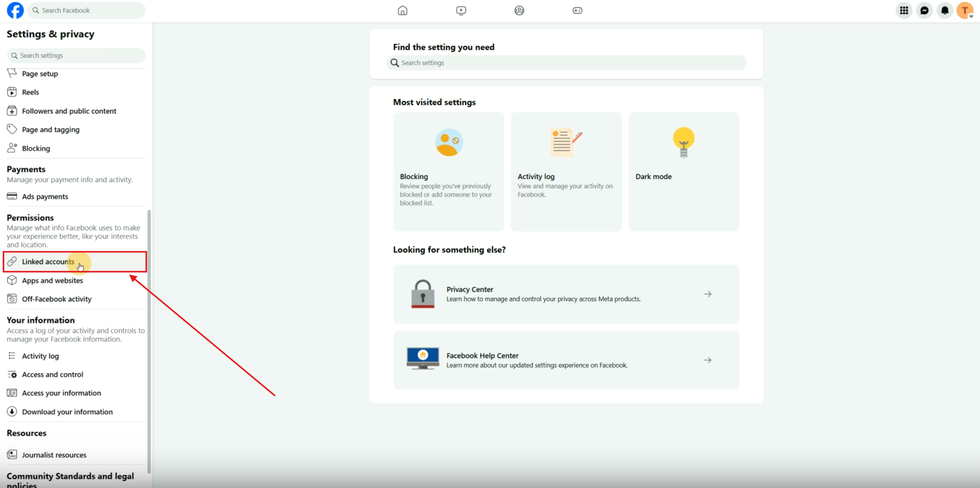Image resolution: width=980 pixels, height=488 pixels.
Task: Click the Ads payments card icon
Action: pyautogui.click(x=12, y=196)
